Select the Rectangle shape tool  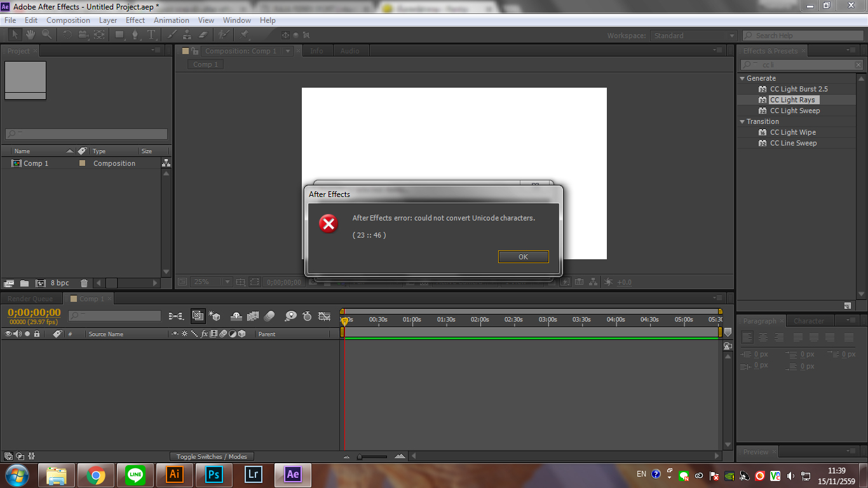click(120, 34)
